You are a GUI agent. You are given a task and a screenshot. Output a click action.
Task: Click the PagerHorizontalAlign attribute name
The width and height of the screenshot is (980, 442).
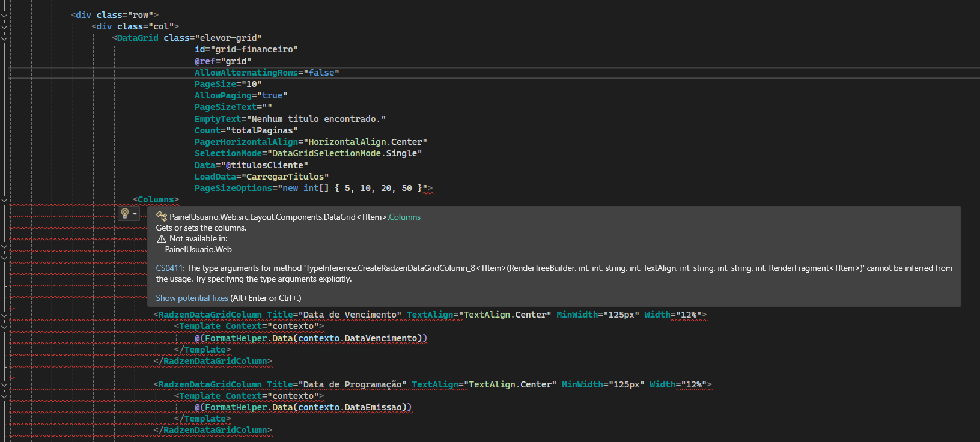coord(246,142)
